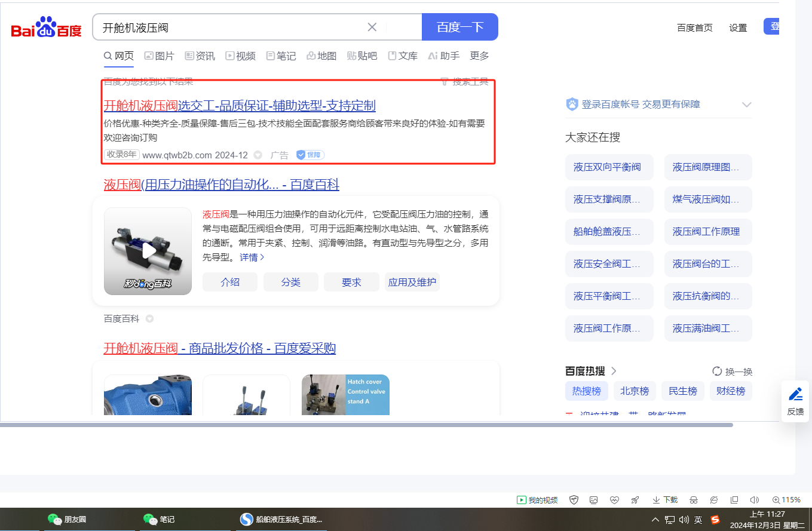Open the 更多 tab menu
Viewport: 812px width, 531px height.
[479, 56]
